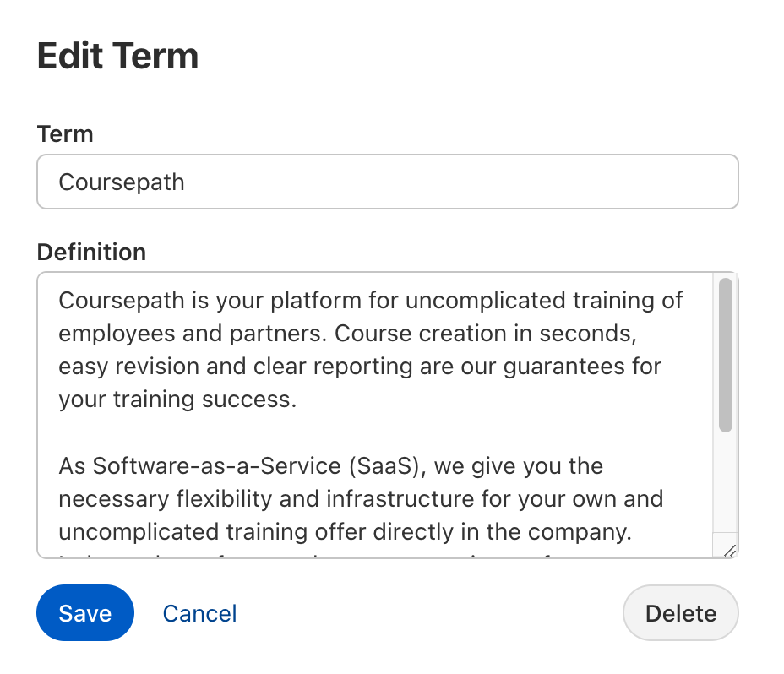Click the "Edit Term" heading
Screen dimensions: 784x674
point(117,56)
